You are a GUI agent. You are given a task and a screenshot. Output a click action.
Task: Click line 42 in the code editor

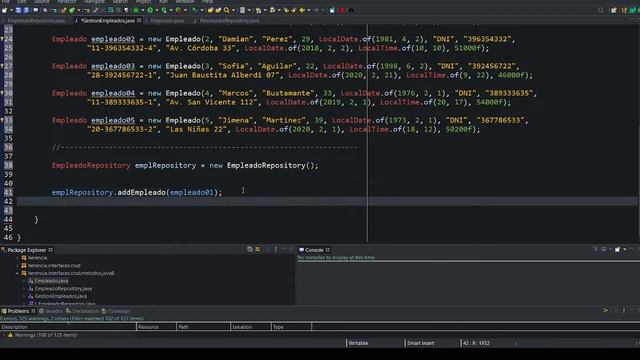click(327, 201)
